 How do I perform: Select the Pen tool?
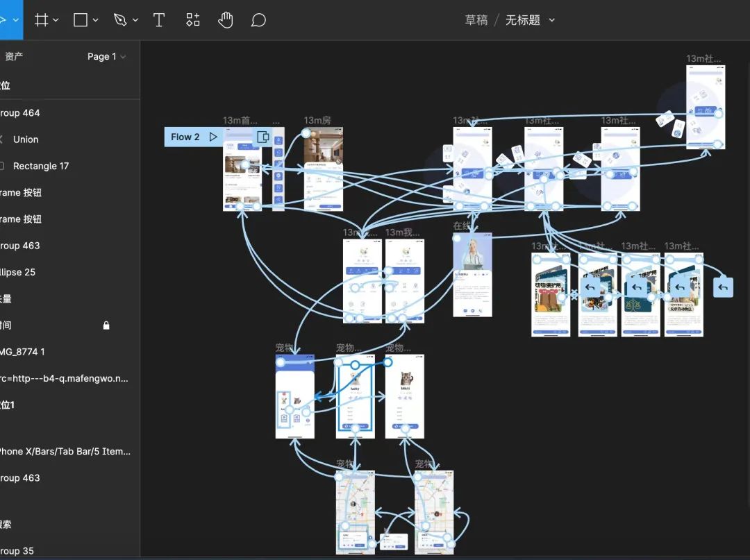[x=120, y=20]
